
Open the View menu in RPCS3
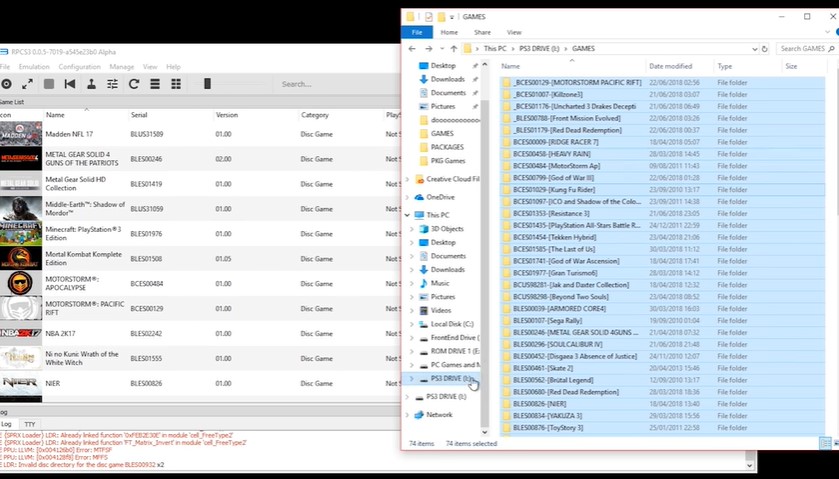pyautogui.click(x=150, y=67)
